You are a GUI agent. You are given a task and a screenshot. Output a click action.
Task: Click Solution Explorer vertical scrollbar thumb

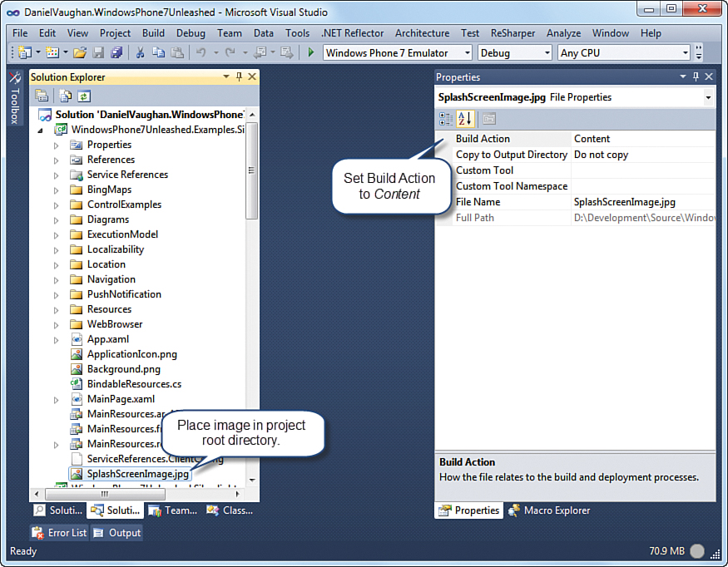tap(251, 170)
